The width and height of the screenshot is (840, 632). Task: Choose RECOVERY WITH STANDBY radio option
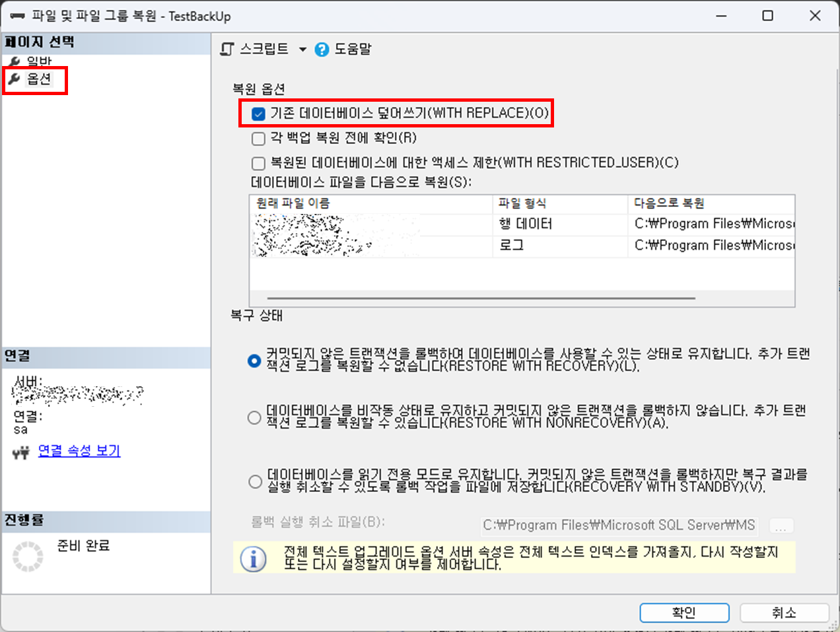click(x=254, y=481)
